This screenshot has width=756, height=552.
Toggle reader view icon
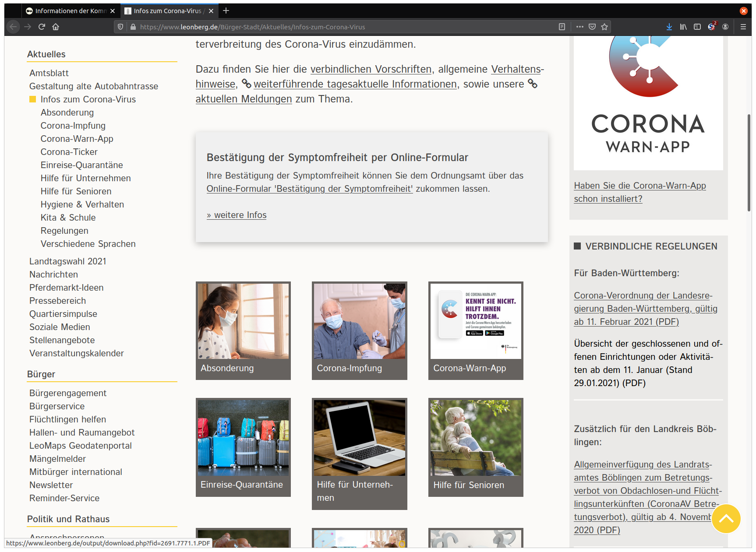(x=562, y=27)
